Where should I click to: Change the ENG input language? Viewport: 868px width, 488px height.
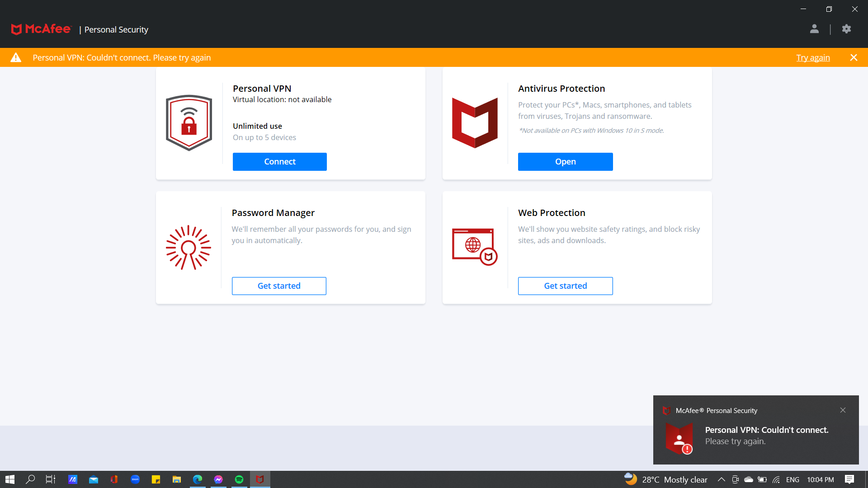(793, 479)
